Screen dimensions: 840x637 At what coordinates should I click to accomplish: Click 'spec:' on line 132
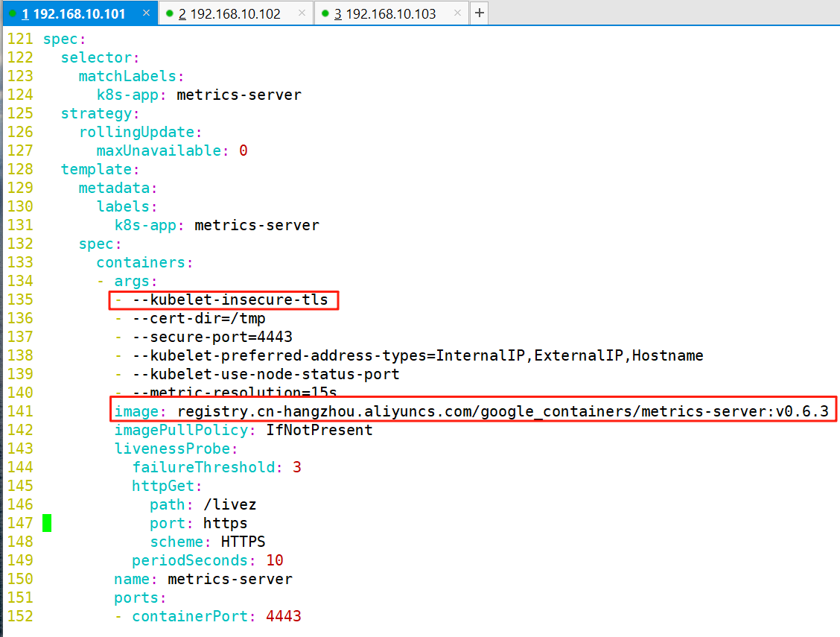tap(101, 244)
